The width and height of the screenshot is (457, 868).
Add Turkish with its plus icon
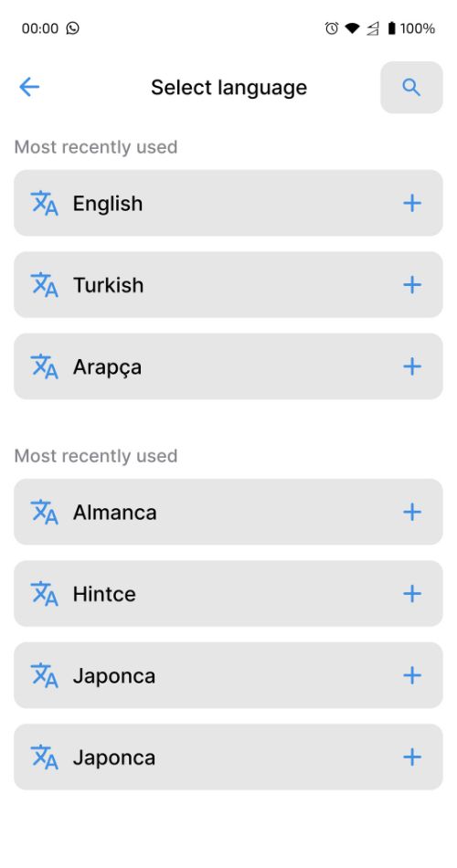pos(411,285)
